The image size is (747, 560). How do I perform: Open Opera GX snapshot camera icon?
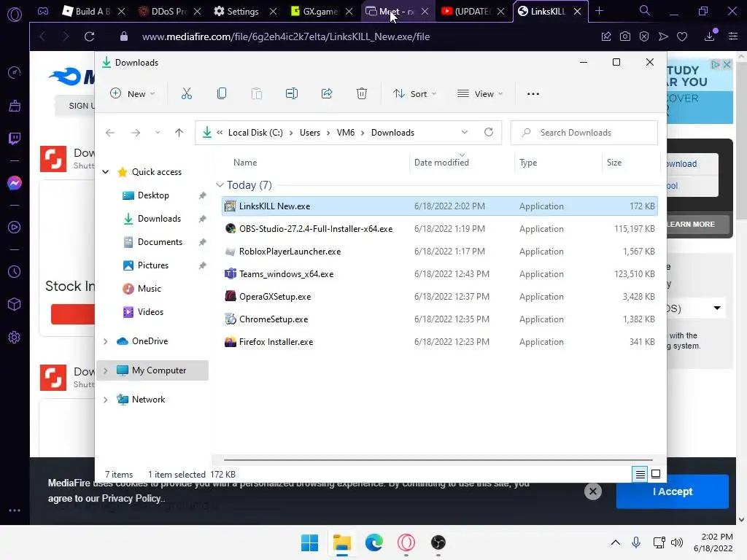tap(625, 36)
